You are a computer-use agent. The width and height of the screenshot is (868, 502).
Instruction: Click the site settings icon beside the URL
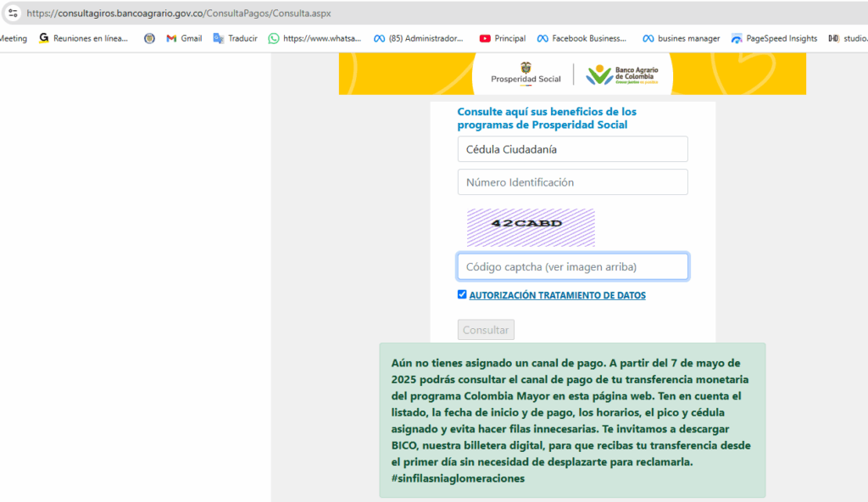[x=13, y=13]
